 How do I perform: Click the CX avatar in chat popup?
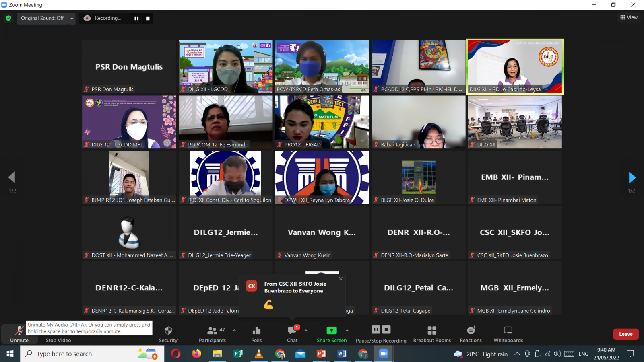click(252, 286)
